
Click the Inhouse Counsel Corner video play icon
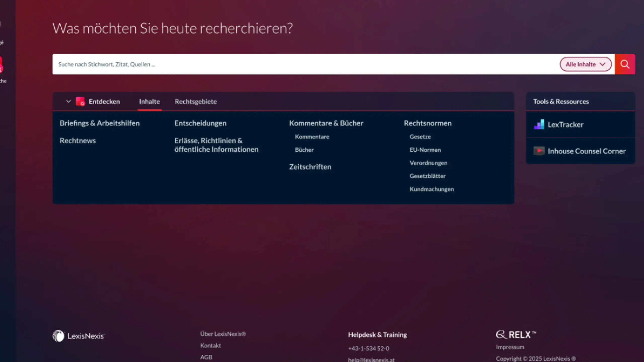pos(539,151)
